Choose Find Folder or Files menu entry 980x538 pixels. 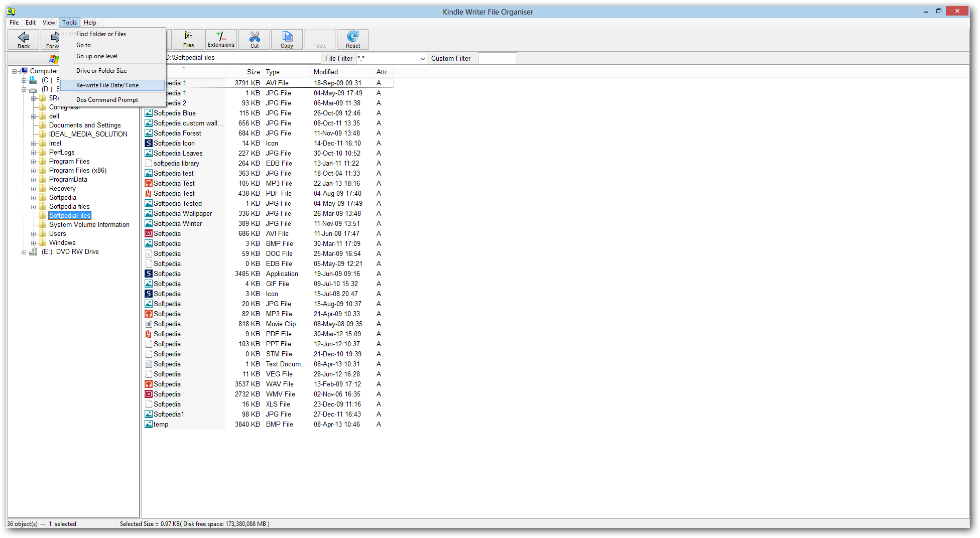[x=112, y=34]
